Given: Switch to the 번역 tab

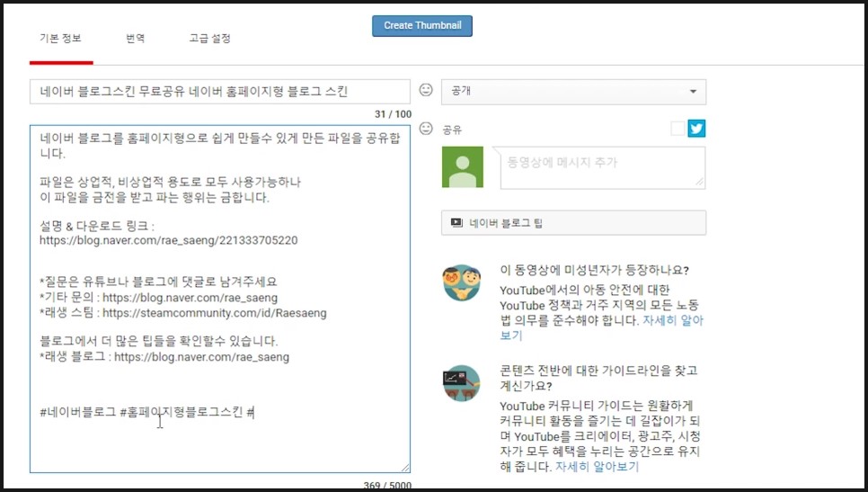Looking at the screenshot, I should [x=135, y=39].
